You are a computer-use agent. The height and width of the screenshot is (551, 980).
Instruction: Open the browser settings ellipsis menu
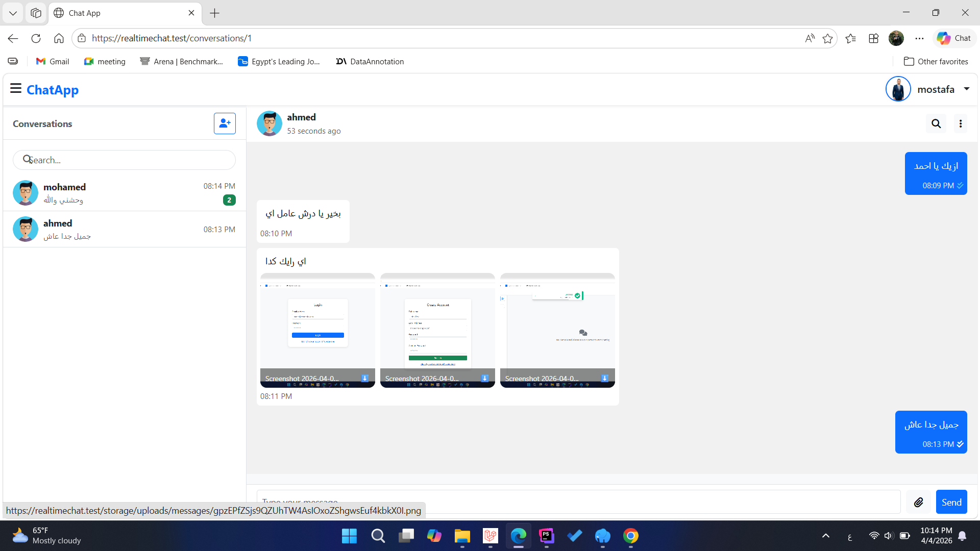pos(920,38)
